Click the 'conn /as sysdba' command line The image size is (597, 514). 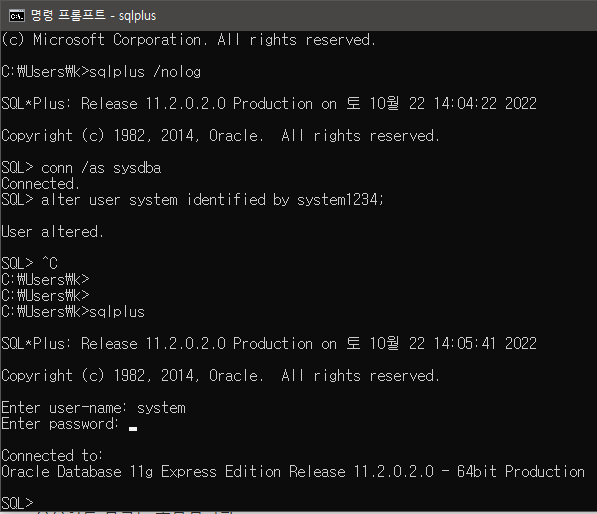(x=81, y=168)
